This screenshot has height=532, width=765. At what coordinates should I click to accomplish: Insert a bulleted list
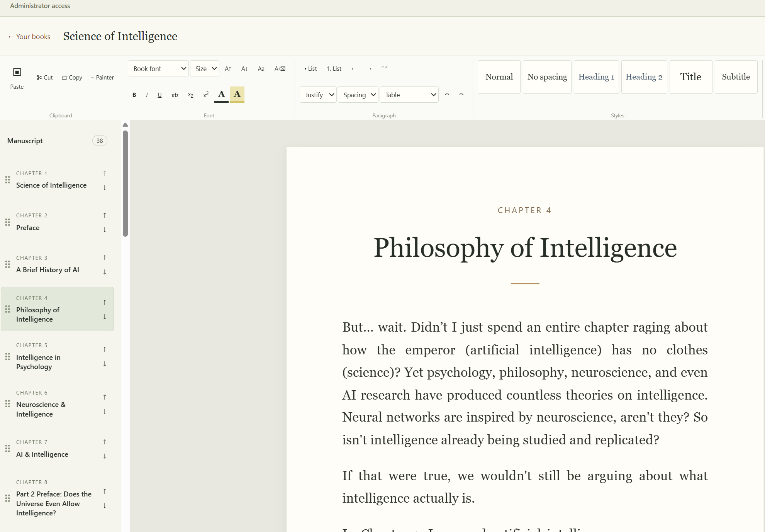click(310, 69)
